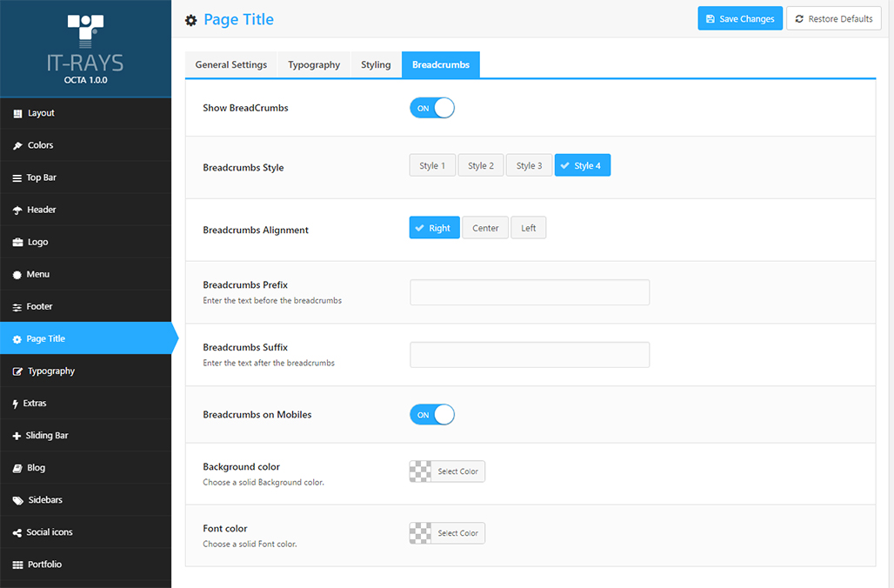Switch to the Typography tab
The image size is (894, 588).
pos(314,65)
